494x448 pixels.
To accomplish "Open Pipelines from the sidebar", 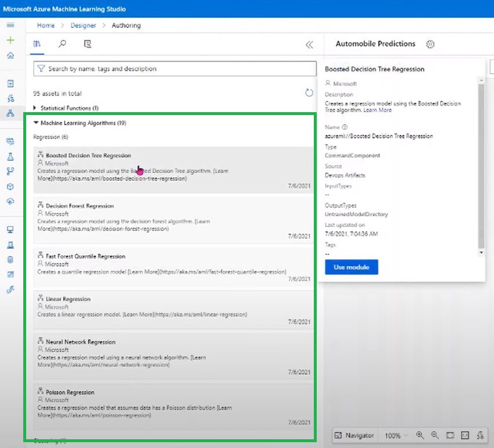I will (x=10, y=171).
